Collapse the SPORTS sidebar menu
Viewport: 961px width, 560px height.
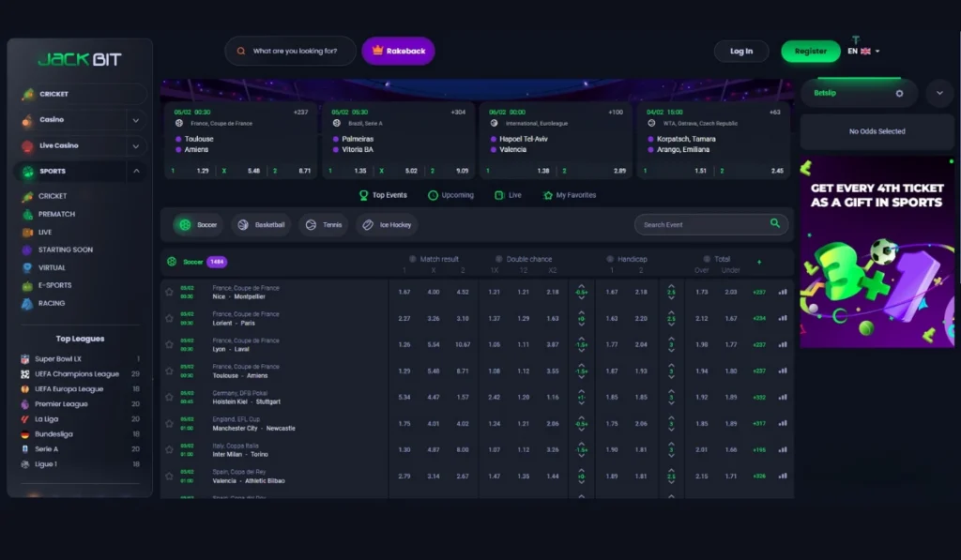click(x=136, y=171)
